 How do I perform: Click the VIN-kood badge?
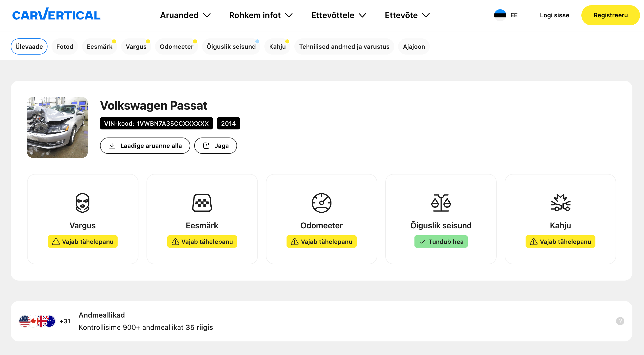[x=156, y=123]
